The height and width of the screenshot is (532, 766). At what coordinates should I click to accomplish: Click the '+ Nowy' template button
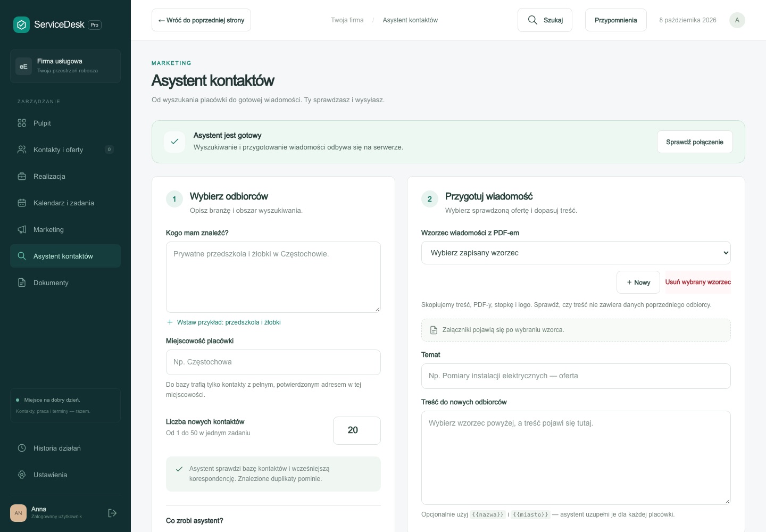coord(638,282)
